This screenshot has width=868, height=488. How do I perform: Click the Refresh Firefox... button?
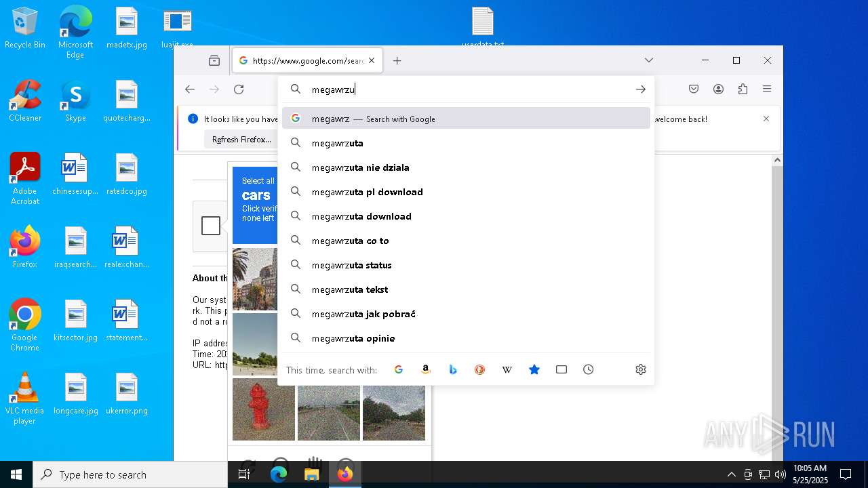(x=241, y=140)
